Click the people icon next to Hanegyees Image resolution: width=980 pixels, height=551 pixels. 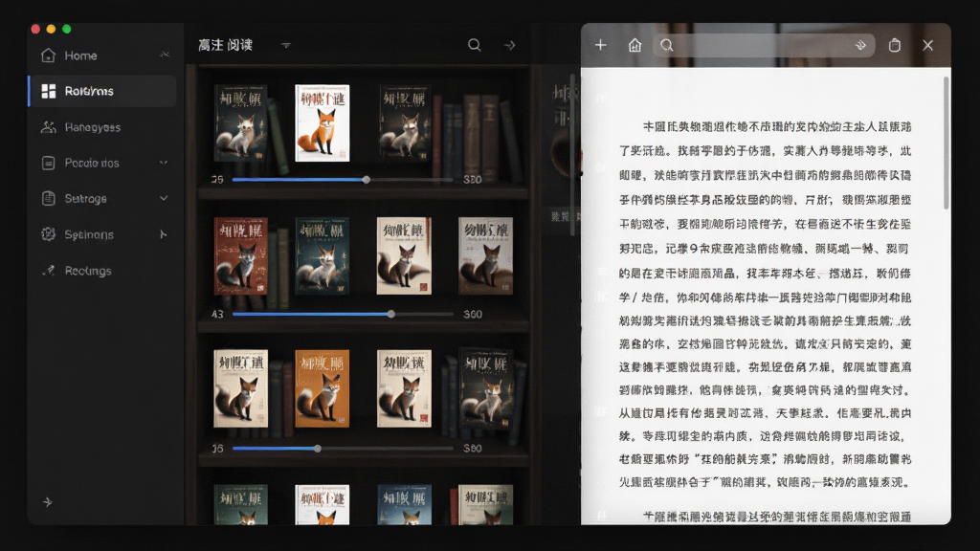pos(48,127)
